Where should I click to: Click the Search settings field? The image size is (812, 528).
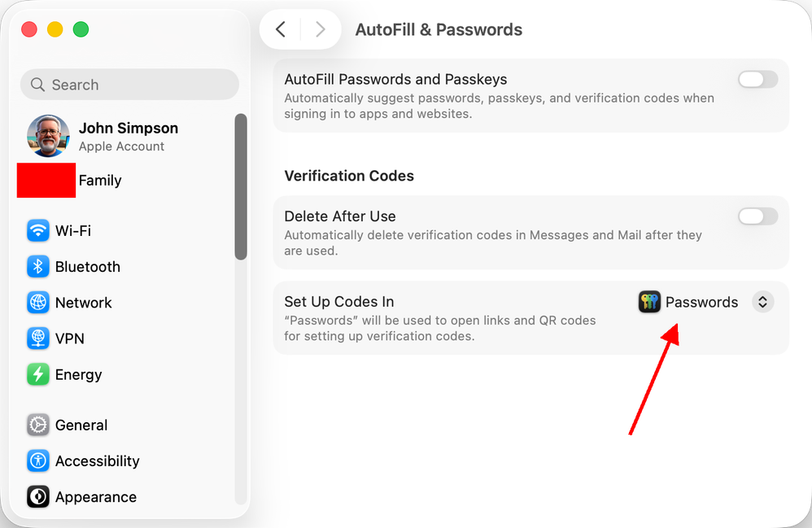(129, 85)
